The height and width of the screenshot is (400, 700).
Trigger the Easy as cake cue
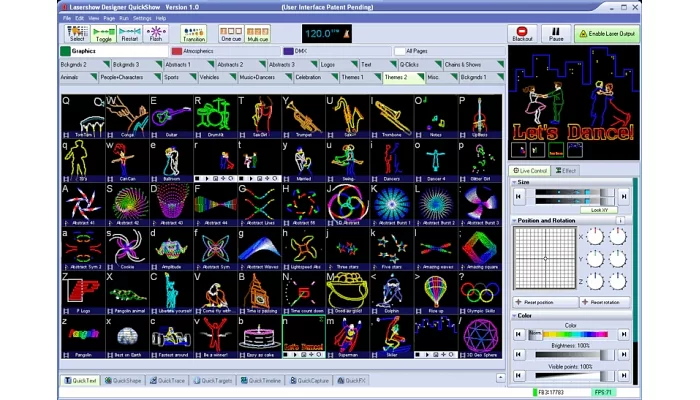pyautogui.click(x=259, y=337)
